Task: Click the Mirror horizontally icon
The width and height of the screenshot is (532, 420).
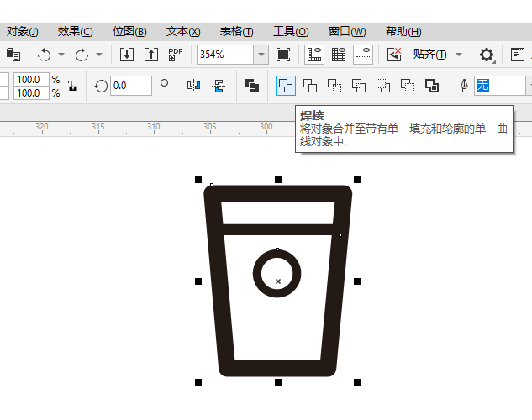Action: pyautogui.click(x=194, y=86)
